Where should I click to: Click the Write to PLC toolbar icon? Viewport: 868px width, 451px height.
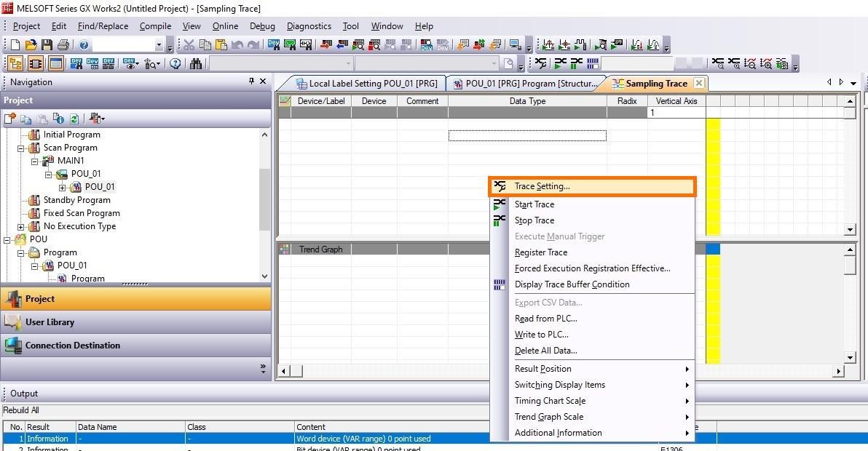pos(326,45)
